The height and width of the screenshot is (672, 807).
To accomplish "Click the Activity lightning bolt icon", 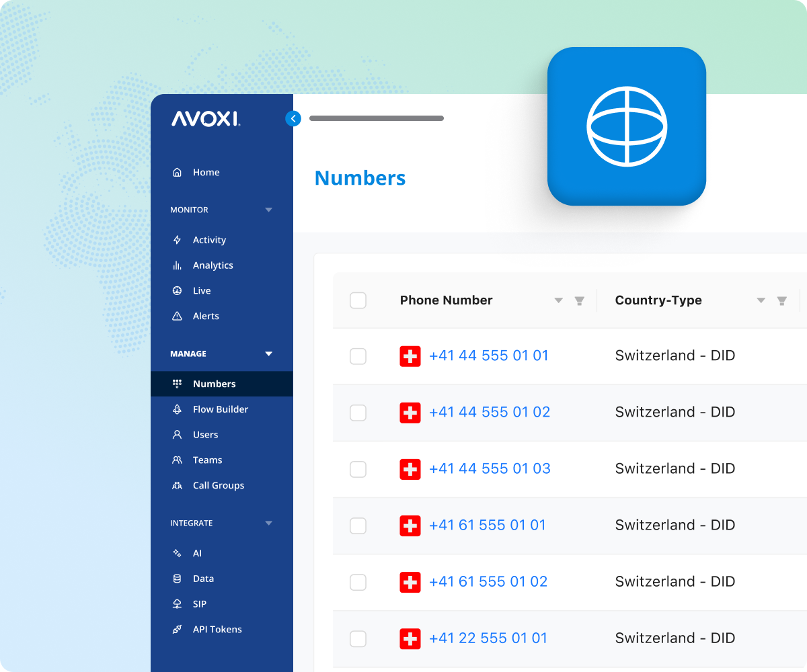I will [x=177, y=240].
